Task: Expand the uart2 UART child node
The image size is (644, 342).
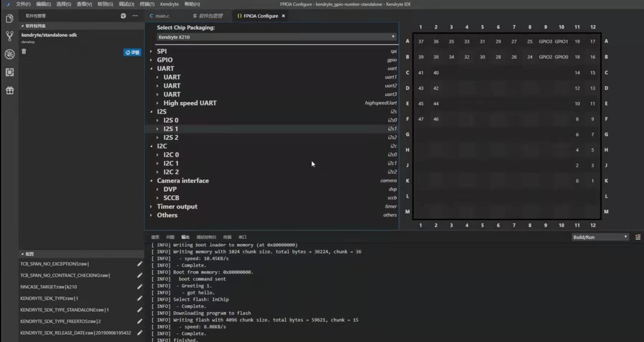Action: click(158, 86)
